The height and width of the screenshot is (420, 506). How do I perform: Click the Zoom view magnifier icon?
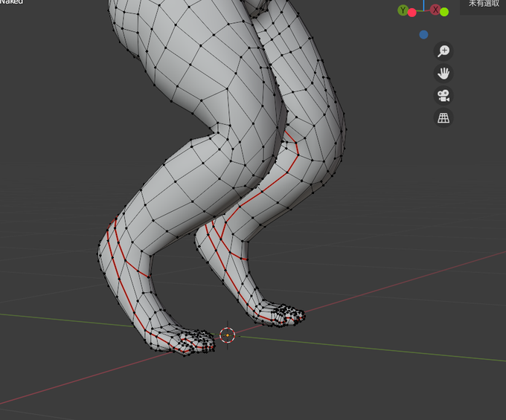click(443, 51)
